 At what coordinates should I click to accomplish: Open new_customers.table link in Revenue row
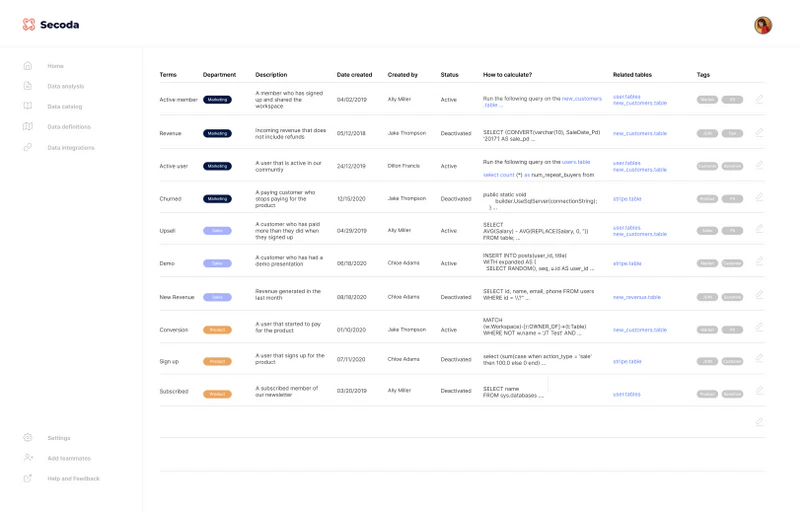640,133
